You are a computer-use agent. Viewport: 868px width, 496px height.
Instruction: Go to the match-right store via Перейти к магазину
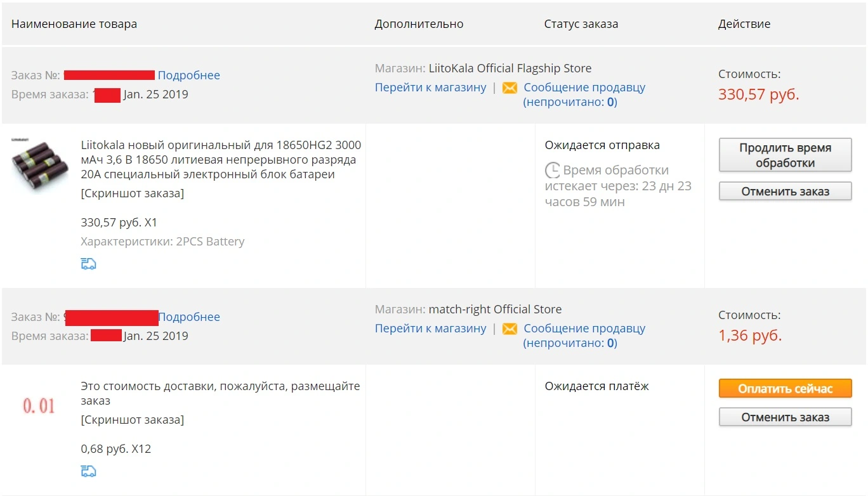tap(431, 329)
